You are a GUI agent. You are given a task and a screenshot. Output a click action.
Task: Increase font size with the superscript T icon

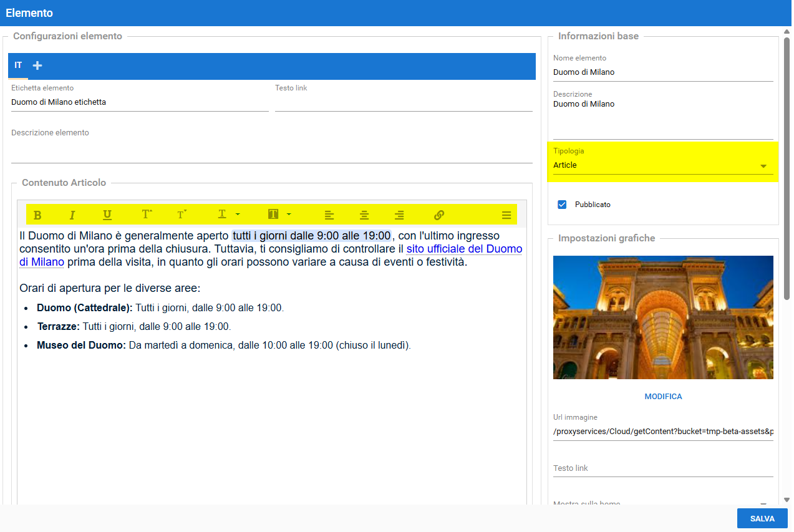147,215
